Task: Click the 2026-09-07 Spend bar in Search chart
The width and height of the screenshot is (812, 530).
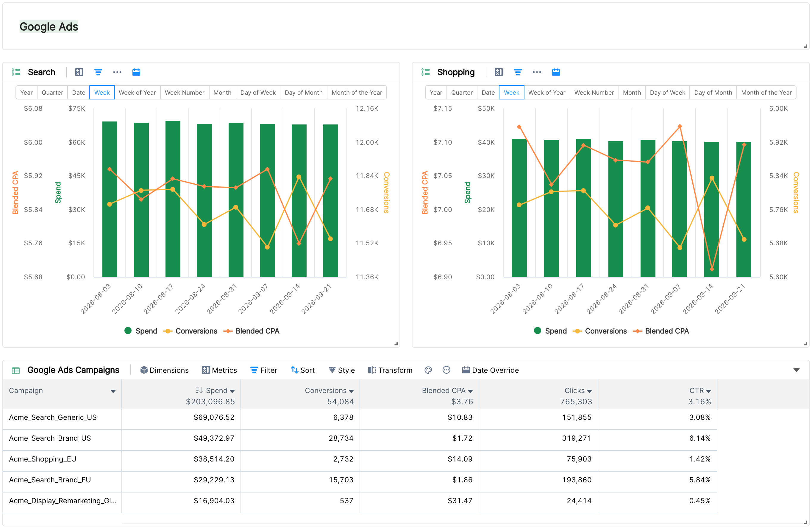Action: [267, 200]
